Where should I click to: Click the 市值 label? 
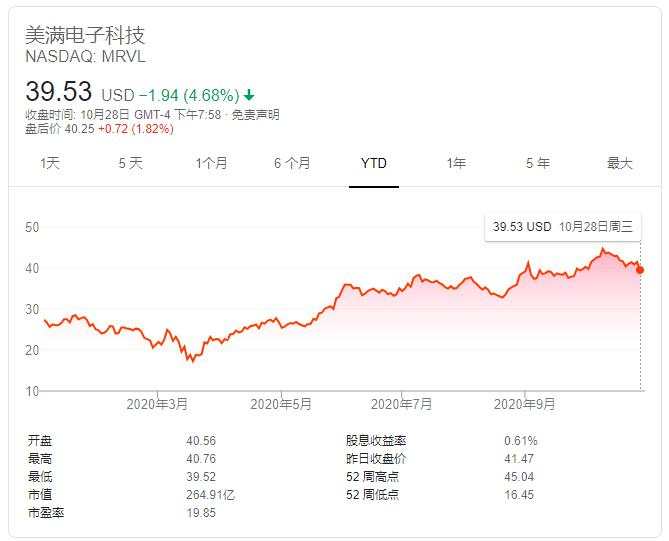click(40, 494)
